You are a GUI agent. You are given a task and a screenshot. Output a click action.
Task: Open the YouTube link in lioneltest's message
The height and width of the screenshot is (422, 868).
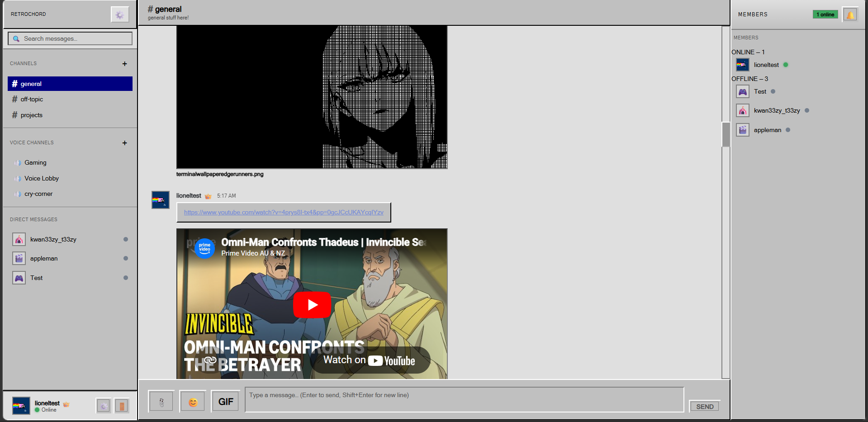[x=284, y=212]
